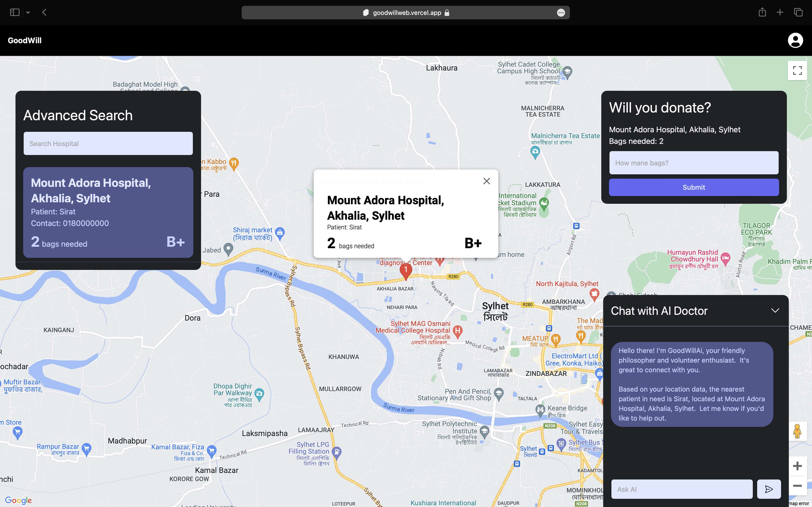Zoom in the map with plus button
Viewport: 812px width, 507px height.
coord(797,466)
